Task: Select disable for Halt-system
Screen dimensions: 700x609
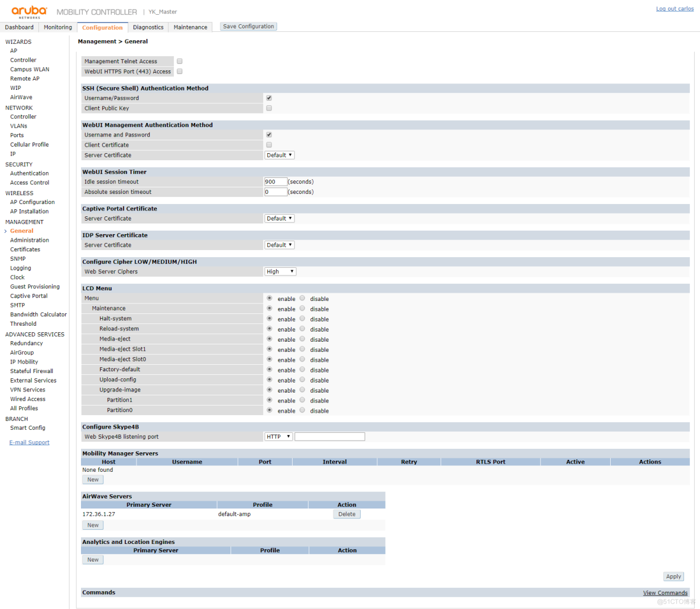Action: (302, 318)
